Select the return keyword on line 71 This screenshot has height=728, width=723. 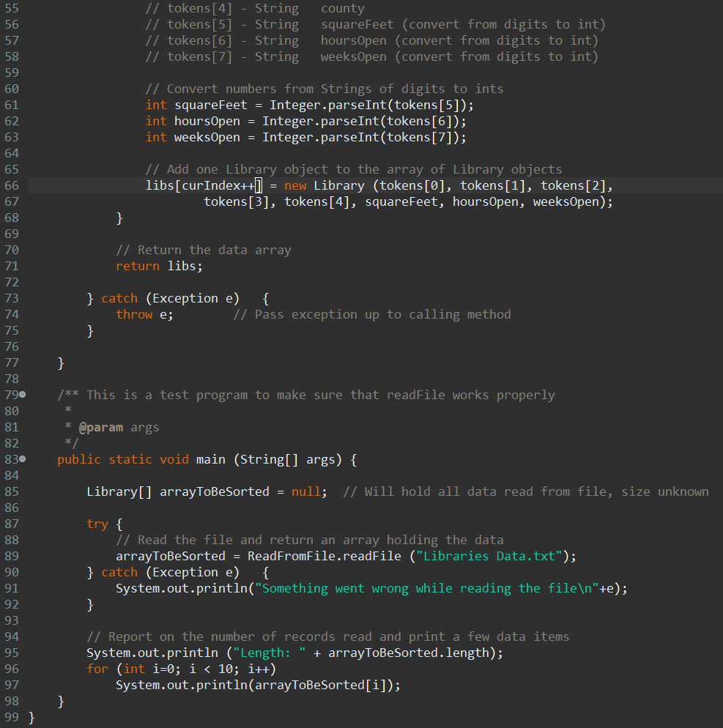pyautogui.click(x=138, y=266)
